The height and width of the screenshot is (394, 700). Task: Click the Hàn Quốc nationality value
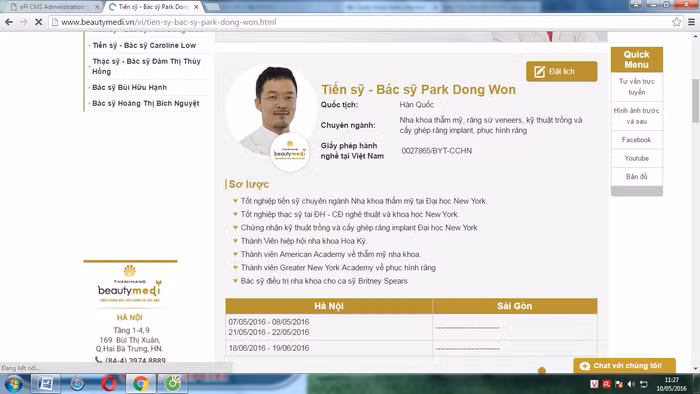tap(417, 104)
